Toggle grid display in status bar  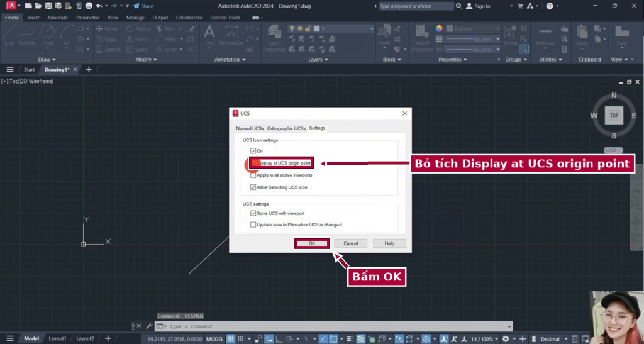pyautogui.click(x=231, y=339)
